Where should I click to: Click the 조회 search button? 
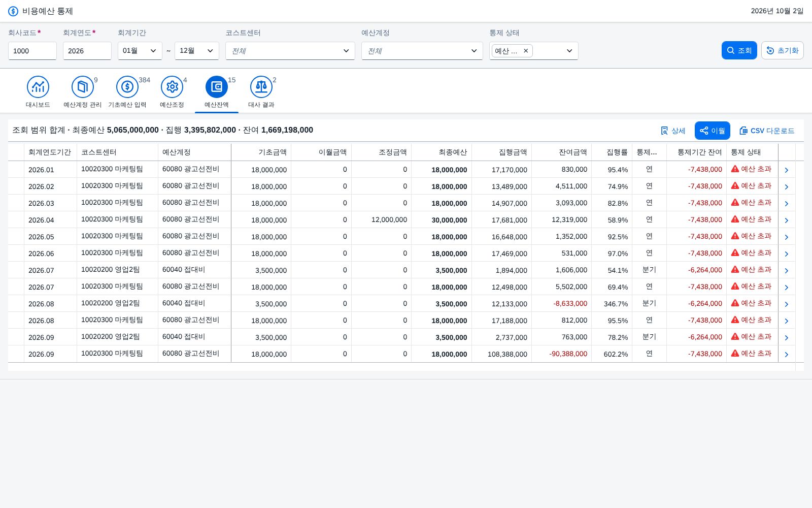pyautogui.click(x=739, y=50)
